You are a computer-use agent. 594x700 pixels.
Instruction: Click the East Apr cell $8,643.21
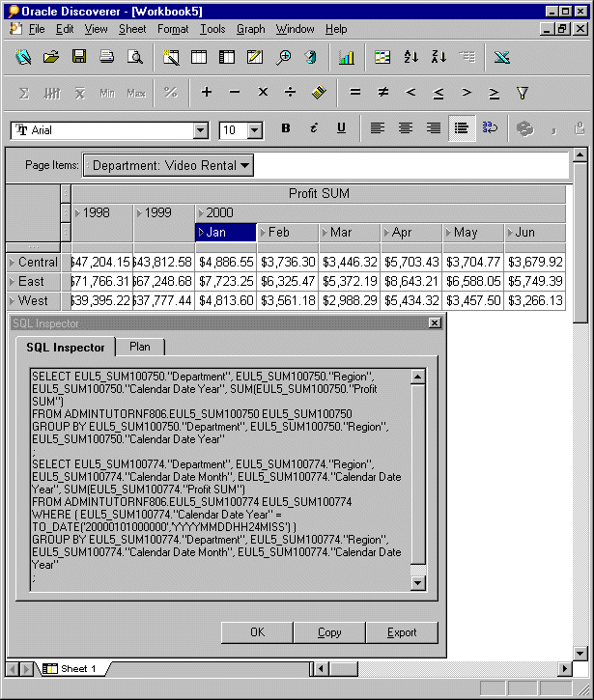click(x=411, y=282)
